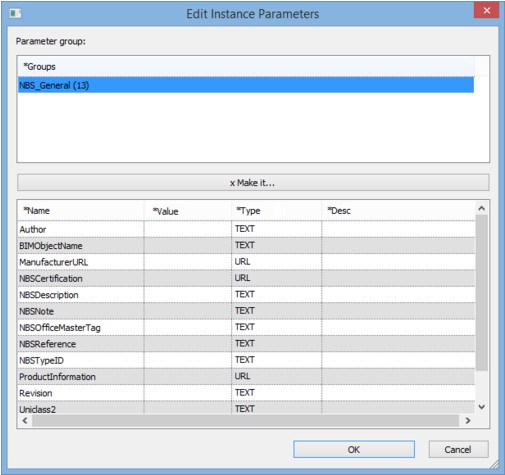Click the scroll down arrow in parameter table
This screenshot has height=475, width=505.
point(482,407)
